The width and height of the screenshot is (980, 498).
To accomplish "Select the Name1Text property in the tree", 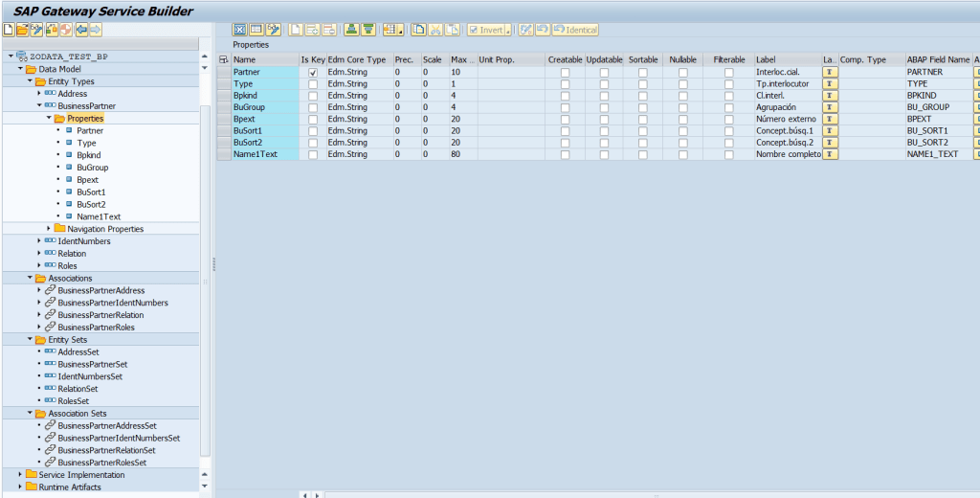I will (x=99, y=216).
